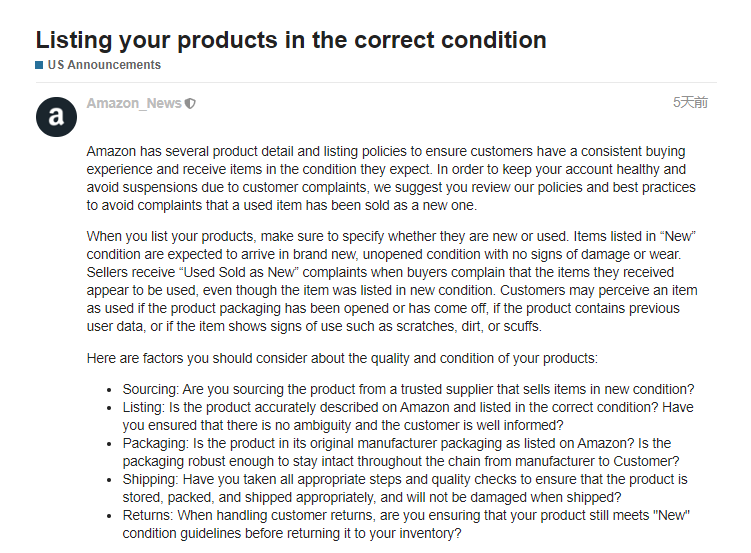This screenshot has width=751, height=553.
Task: Click the topic title 'Listing your products in the correct condition'
Action: 291,40
